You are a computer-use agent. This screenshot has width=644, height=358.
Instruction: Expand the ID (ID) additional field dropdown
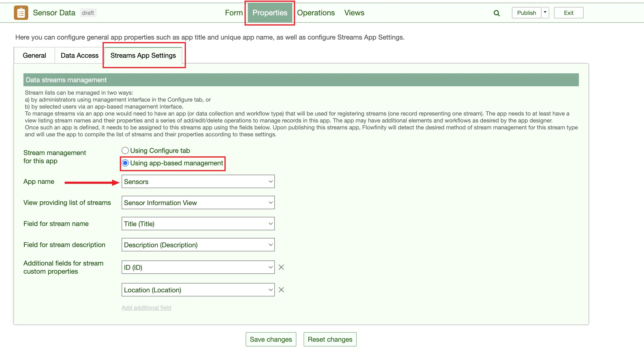click(198, 267)
